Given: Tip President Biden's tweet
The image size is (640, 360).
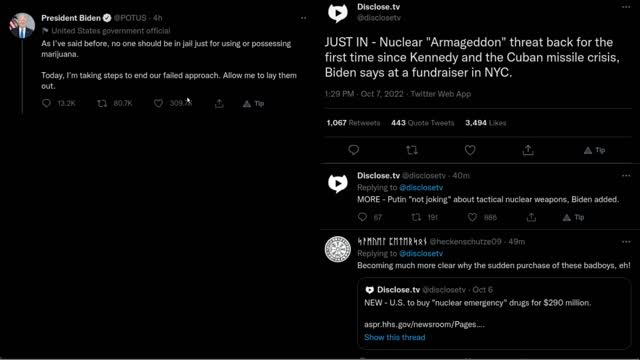Looking at the screenshot, I should (x=253, y=104).
